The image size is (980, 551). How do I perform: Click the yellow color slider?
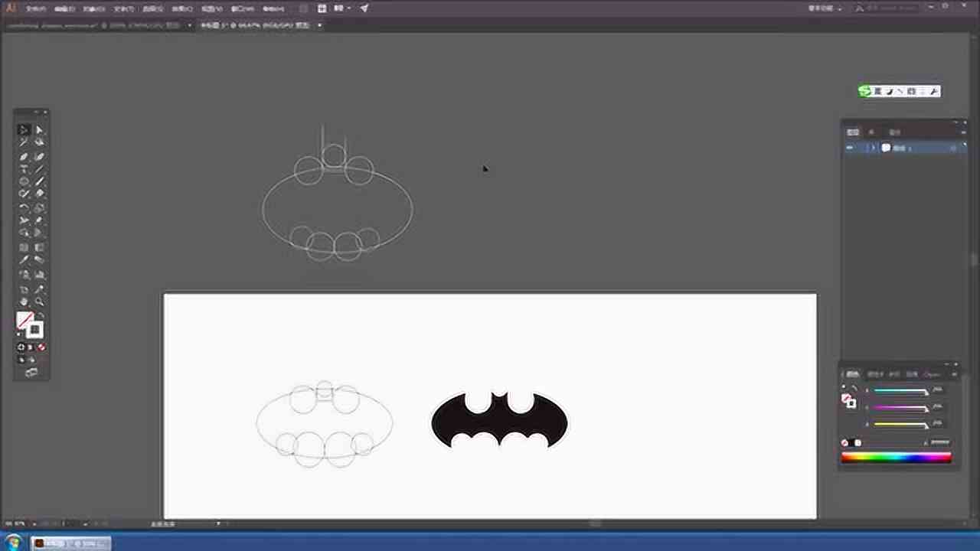pos(901,424)
